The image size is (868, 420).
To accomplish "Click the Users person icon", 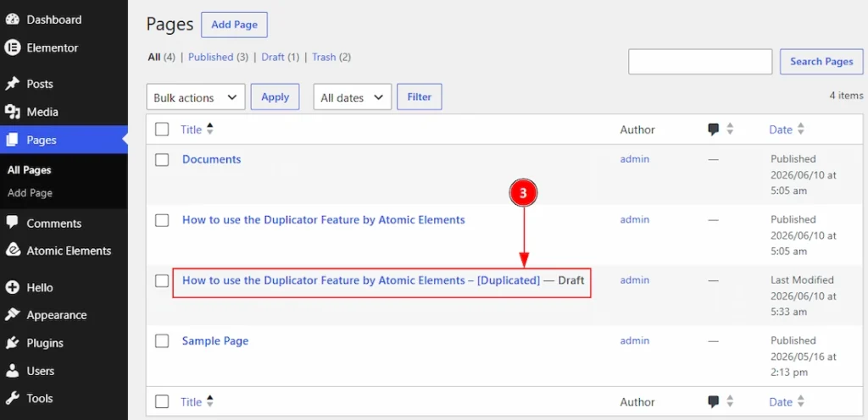I will pos(12,371).
